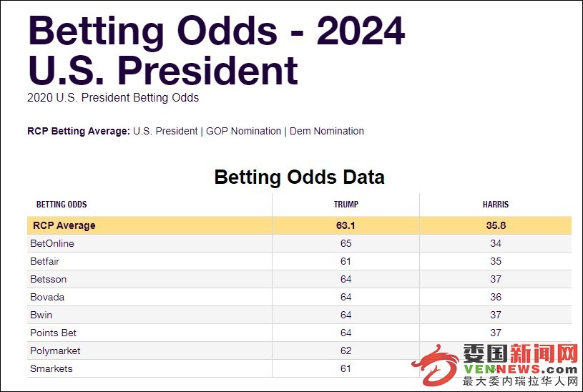Select the RCP Average highlighted row
Viewport: 583px width, 392px height.
click(299, 225)
